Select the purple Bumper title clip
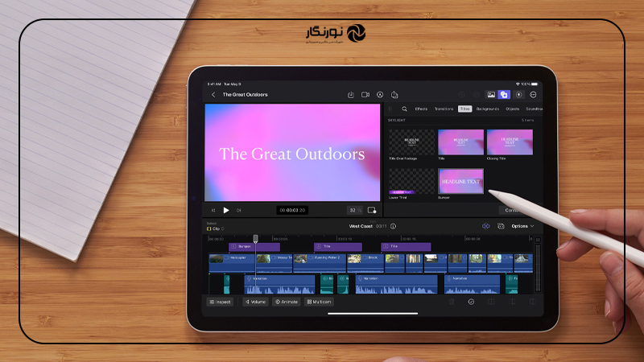Image resolution: width=644 pixels, height=362 pixels. pyautogui.click(x=254, y=247)
